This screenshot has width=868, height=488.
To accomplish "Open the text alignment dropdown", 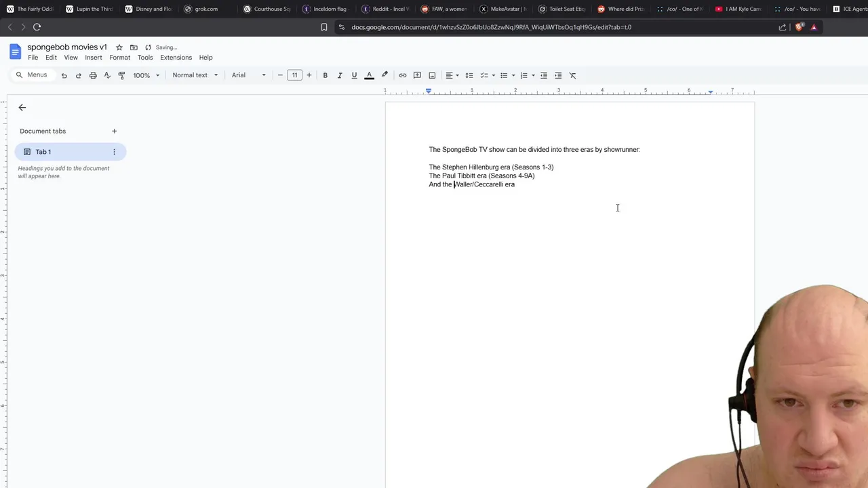I will (452, 75).
